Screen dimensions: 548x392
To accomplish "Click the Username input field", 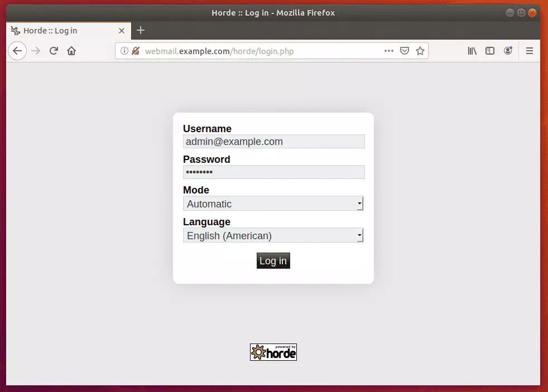I will pos(273,142).
